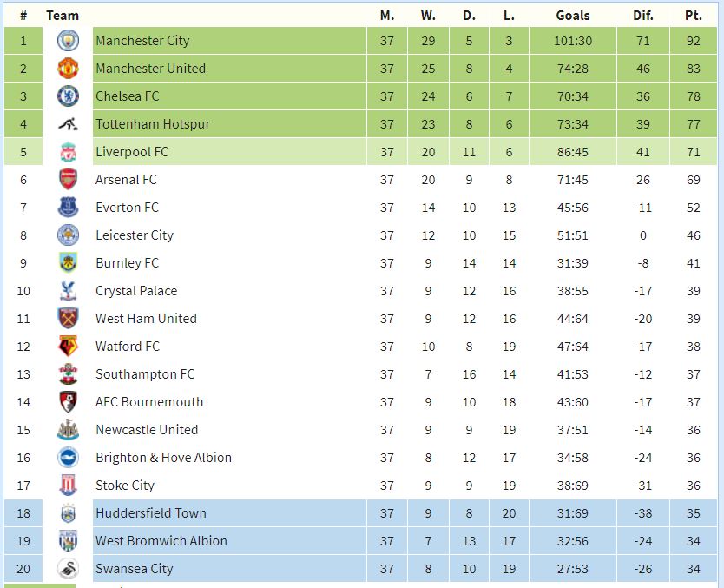Viewport: 724px width, 588px height.
Task: Open the Huddersfield Town team link
Action: click(151, 513)
